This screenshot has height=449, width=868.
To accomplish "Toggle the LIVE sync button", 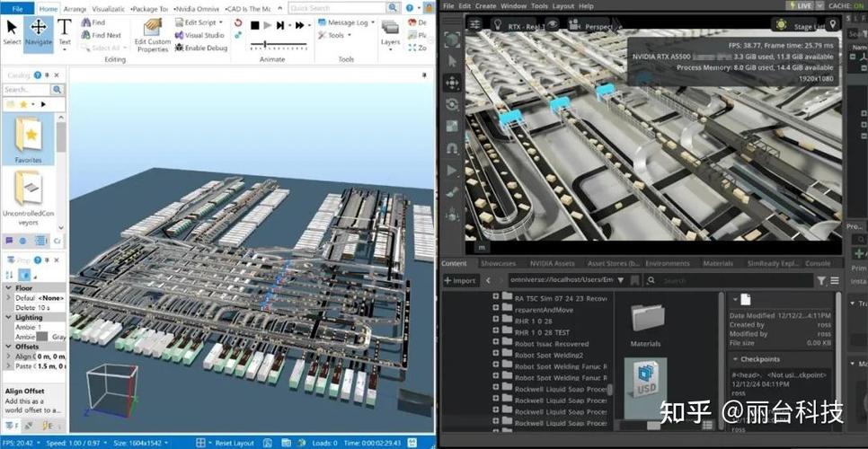I will point(800,5).
